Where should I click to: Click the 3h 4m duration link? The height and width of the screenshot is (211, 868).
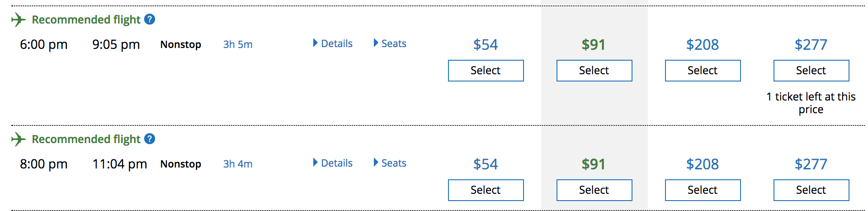point(238,164)
